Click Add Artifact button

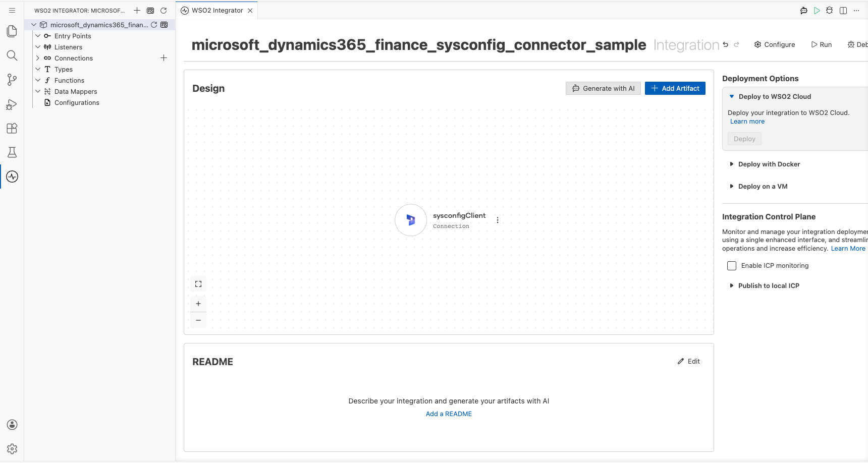click(x=675, y=88)
